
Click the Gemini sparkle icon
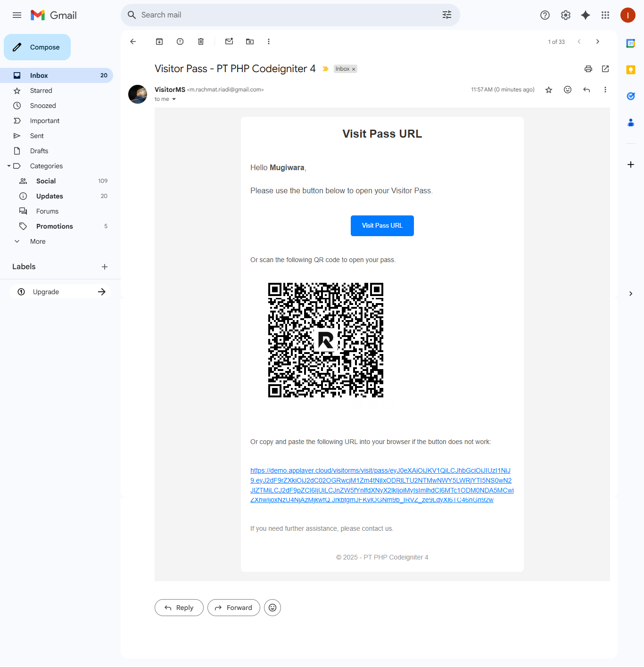click(586, 15)
